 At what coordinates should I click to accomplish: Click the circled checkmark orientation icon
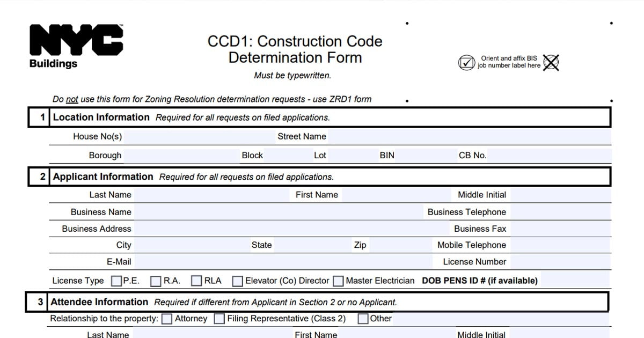coord(466,62)
